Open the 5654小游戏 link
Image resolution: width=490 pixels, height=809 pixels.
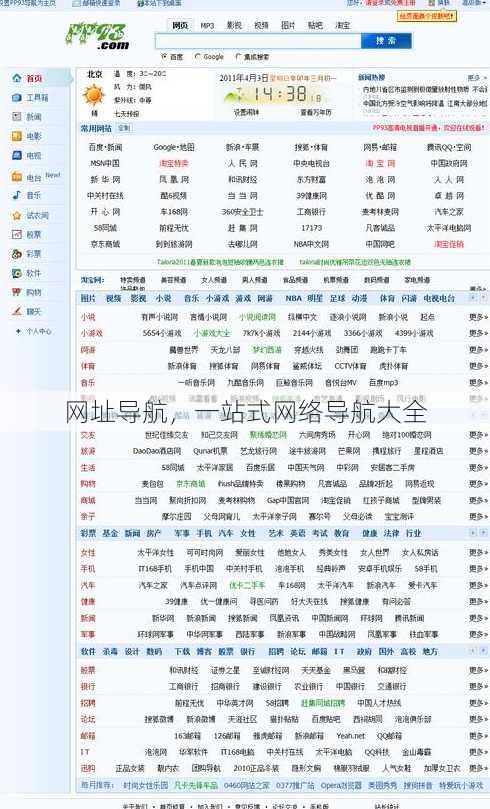[x=162, y=333]
